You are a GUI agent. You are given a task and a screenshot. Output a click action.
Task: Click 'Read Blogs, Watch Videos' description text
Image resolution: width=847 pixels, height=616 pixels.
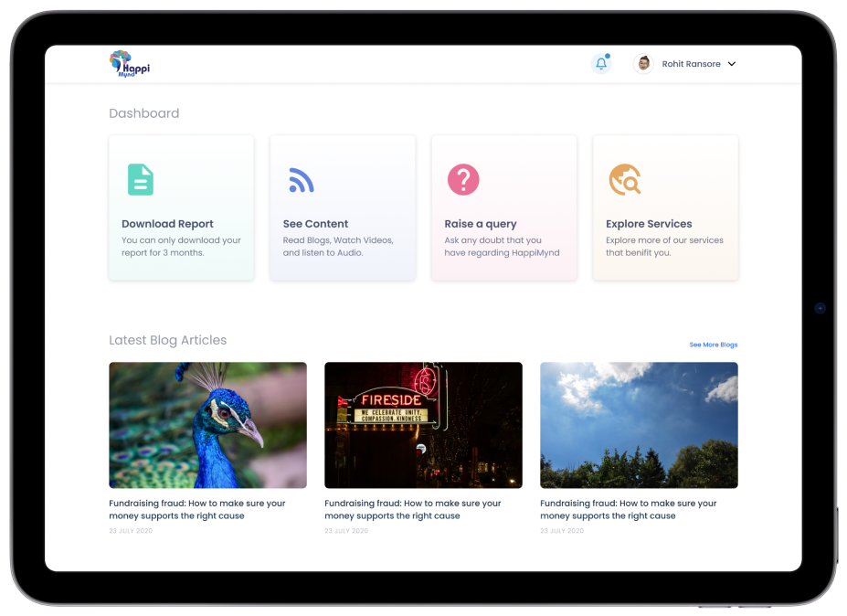click(x=338, y=247)
